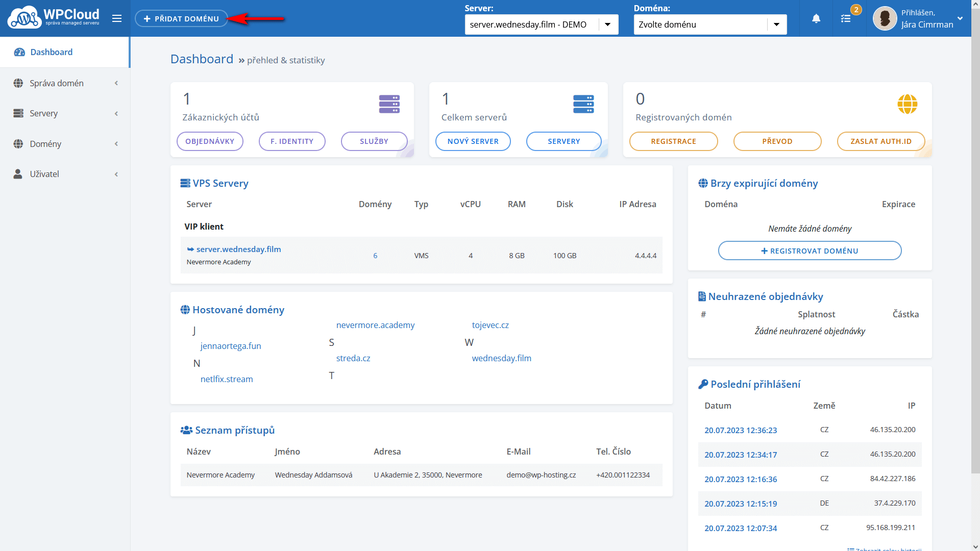Open the server.wednesday.film server link

click(238, 249)
